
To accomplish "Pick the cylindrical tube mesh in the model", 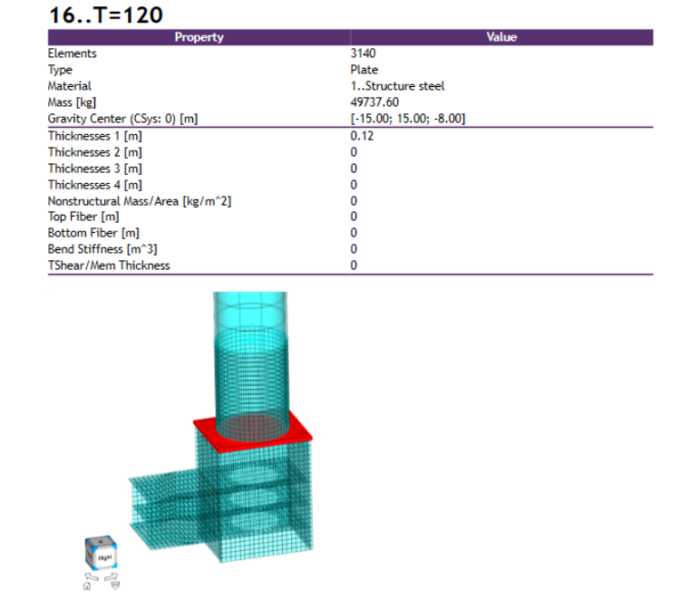I will coord(250,353).
